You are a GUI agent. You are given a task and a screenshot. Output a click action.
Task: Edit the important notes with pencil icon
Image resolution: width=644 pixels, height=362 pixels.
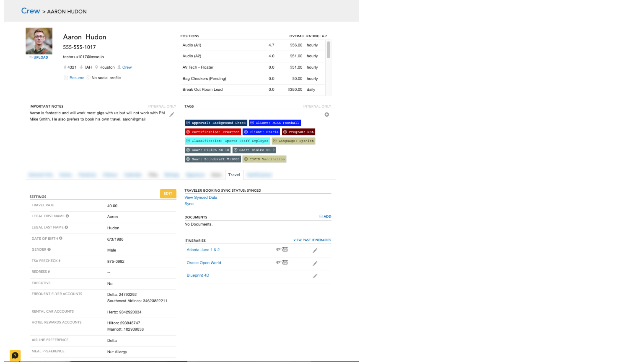coord(172,114)
